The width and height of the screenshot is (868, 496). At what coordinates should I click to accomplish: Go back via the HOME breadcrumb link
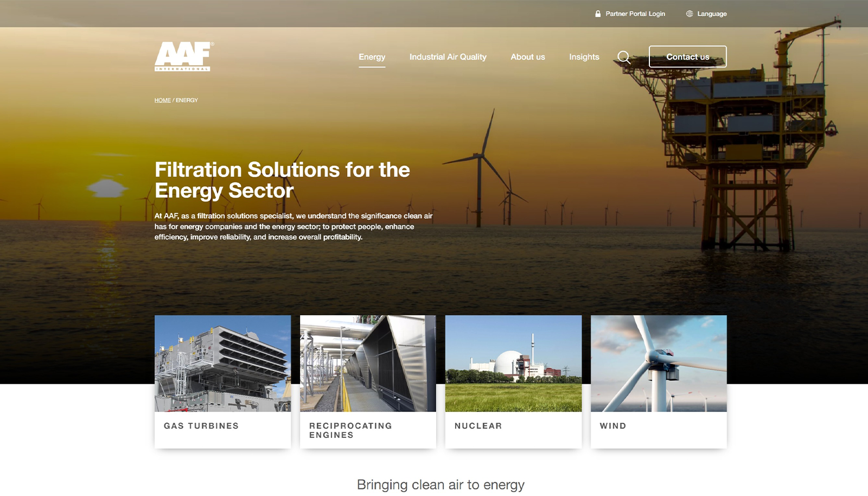click(162, 100)
